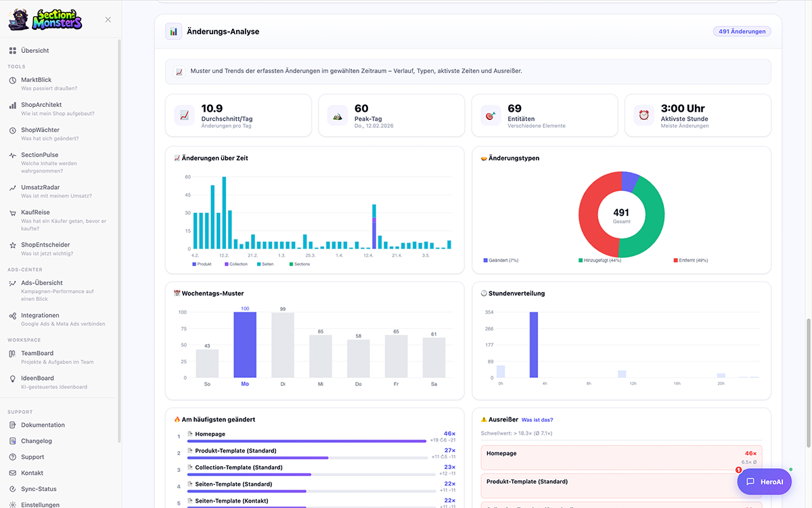Click the UmsatzRadar trend icon
This screenshot has height=508, width=812.
[x=13, y=188]
